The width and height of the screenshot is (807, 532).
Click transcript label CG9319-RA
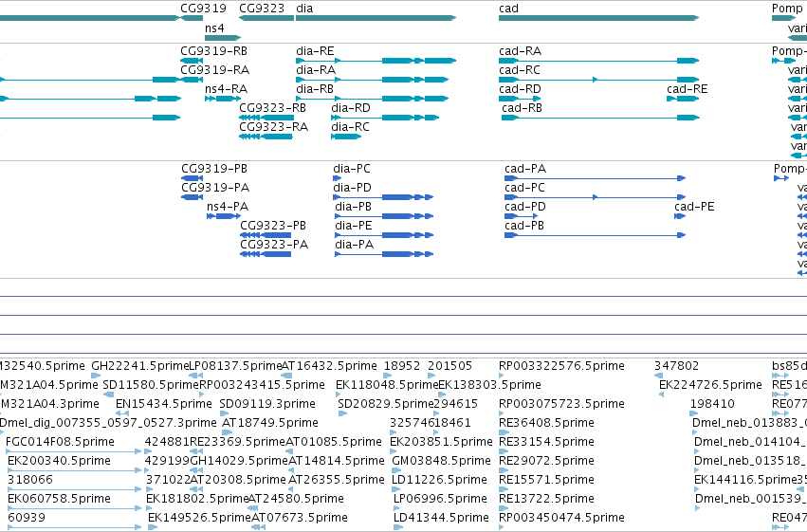tap(214, 70)
